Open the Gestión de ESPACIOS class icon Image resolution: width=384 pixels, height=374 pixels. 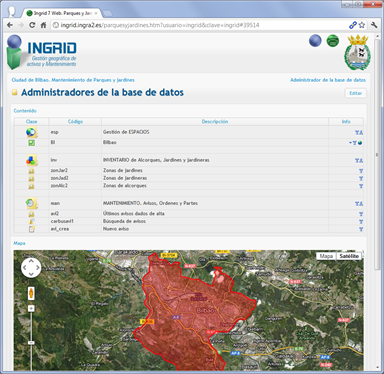click(32, 132)
